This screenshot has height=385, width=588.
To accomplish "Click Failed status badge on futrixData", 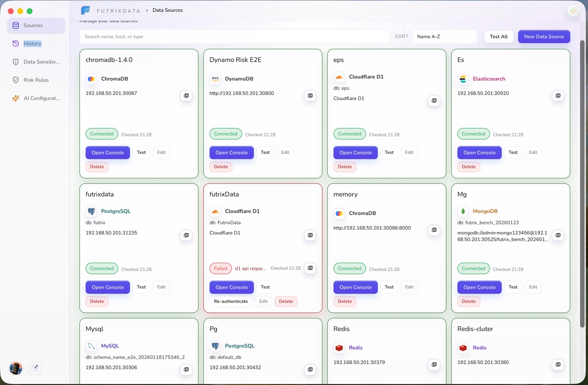I will pyautogui.click(x=220, y=268).
